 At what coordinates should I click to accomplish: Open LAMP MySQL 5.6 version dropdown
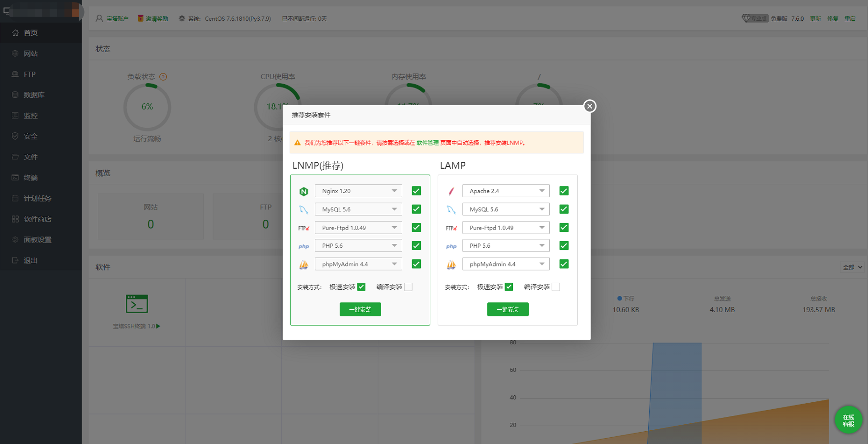click(x=506, y=209)
